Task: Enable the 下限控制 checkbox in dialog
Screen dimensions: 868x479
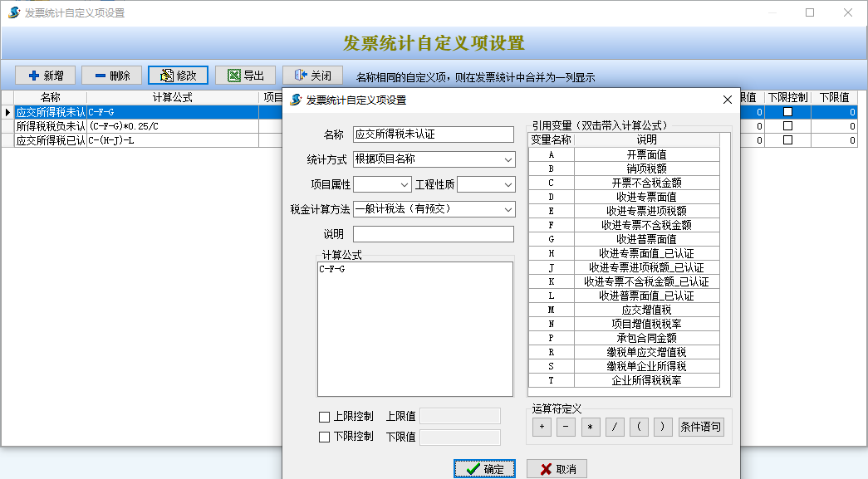Action: [325, 437]
